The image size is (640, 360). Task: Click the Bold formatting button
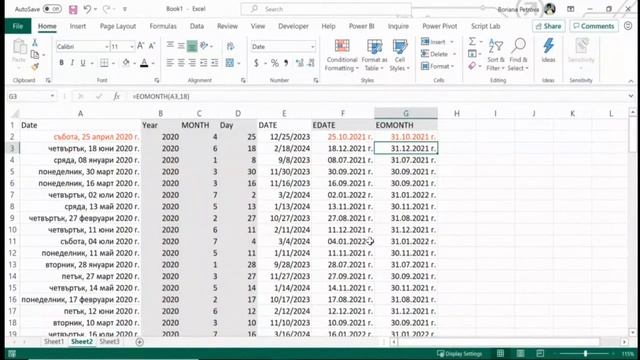pos(61,63)
